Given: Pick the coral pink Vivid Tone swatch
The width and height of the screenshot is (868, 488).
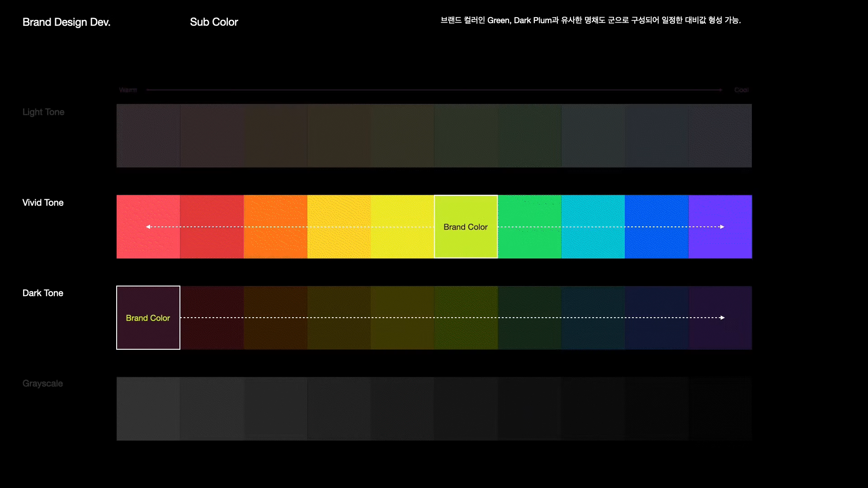Looking at the screenshot, I should point(148,227).
